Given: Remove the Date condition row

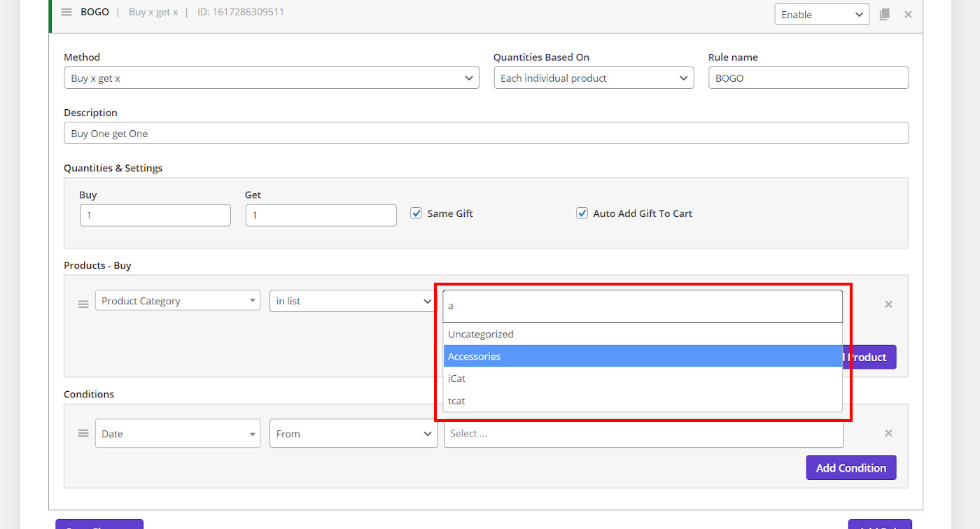Looking at the screenshot, I should click(x=888, y=434).
